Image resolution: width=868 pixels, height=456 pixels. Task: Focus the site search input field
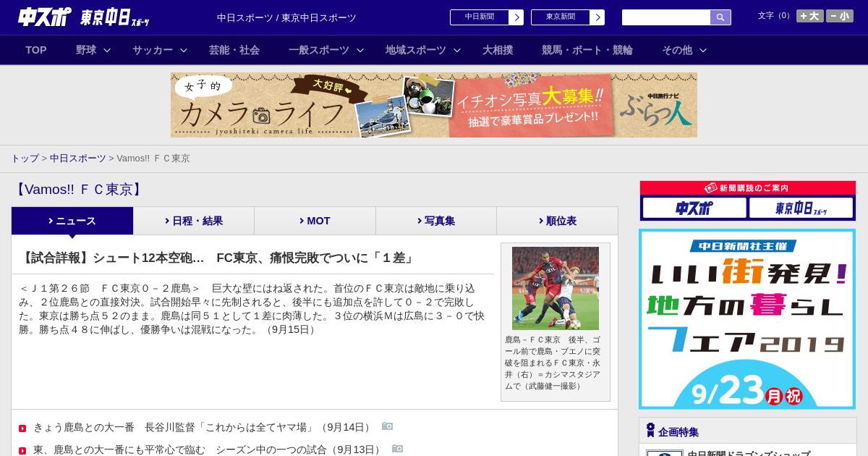666,17
